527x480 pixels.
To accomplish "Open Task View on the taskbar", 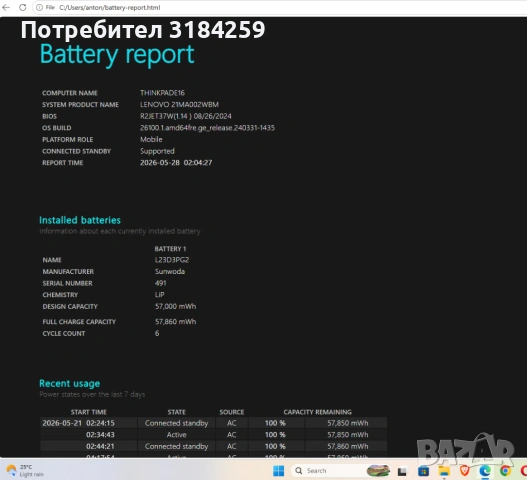I will pyautogui.click(x=402, y=471).
